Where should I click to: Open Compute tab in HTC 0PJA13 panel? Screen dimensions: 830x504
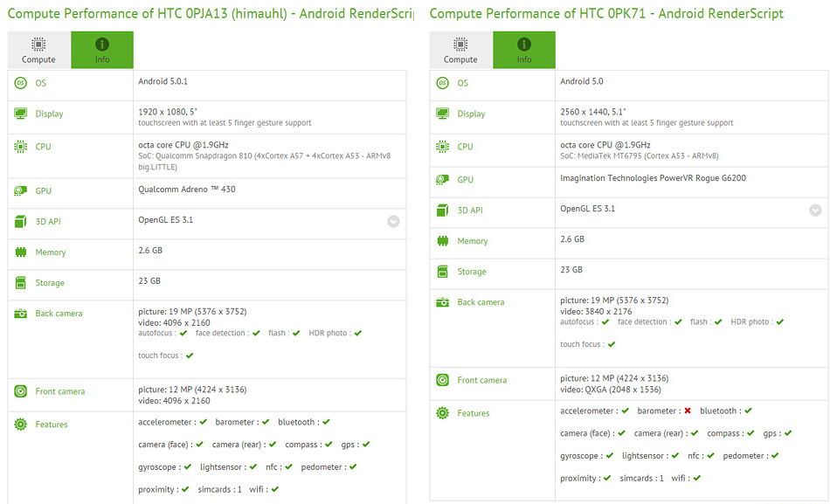[39, 50]
